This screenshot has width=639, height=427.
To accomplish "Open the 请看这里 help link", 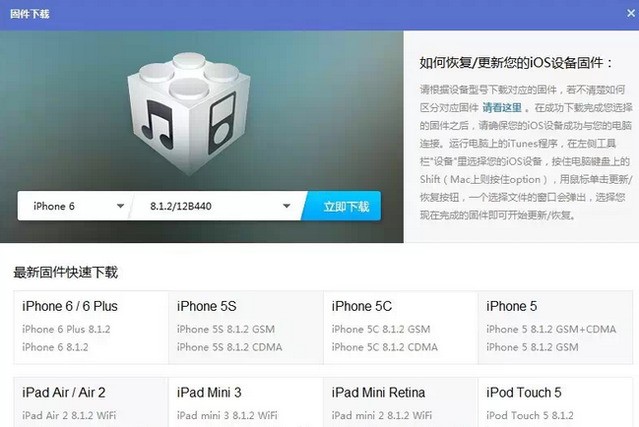I will point(502,108).
